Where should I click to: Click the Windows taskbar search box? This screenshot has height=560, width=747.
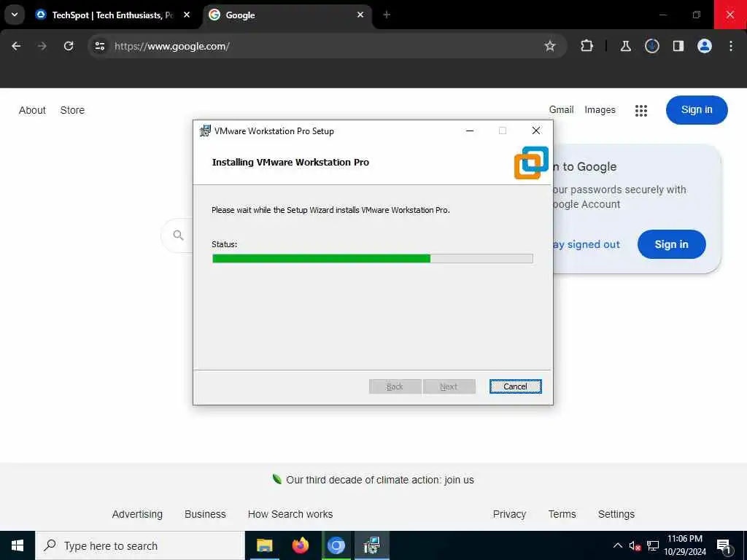pyautogui.click(x=140, y=545)
